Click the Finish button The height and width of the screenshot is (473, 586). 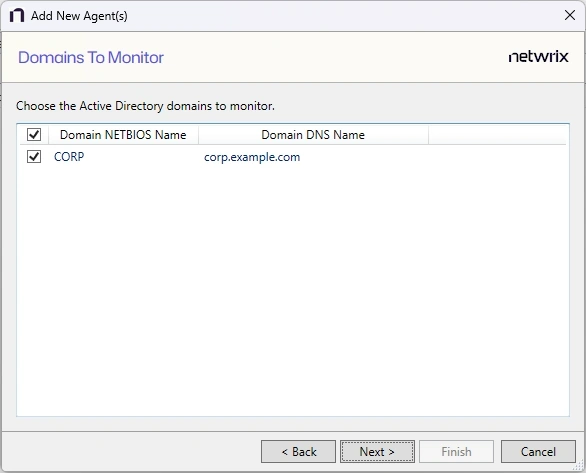tap(456, 451)
